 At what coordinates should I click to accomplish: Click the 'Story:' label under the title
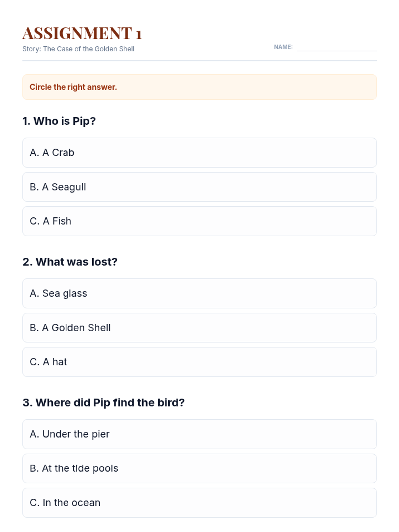click(32, 49)
